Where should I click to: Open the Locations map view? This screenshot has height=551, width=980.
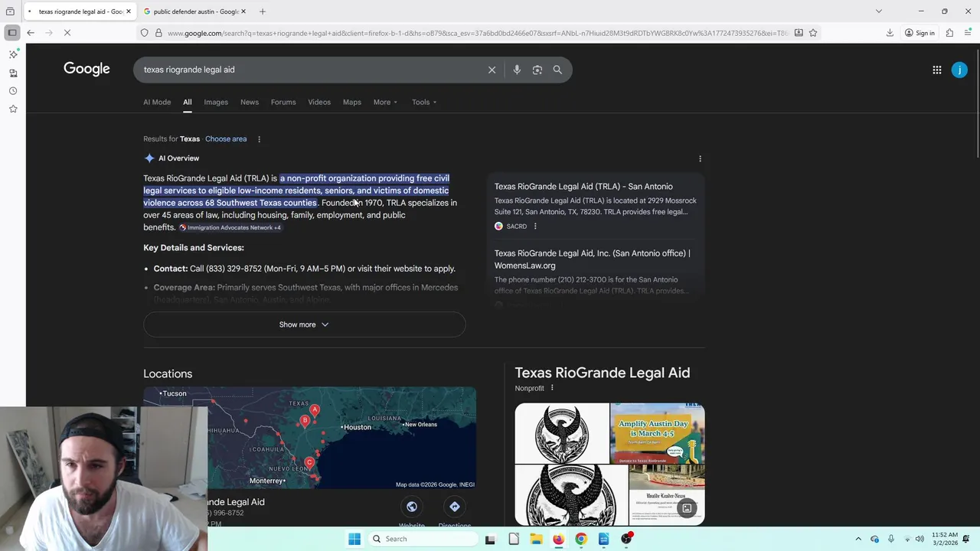click(x=309, y=438)
